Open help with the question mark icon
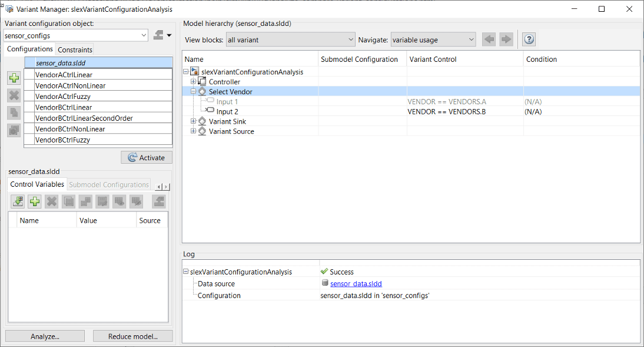The height and width of the screenshot is (347, 644). [529, 39]
